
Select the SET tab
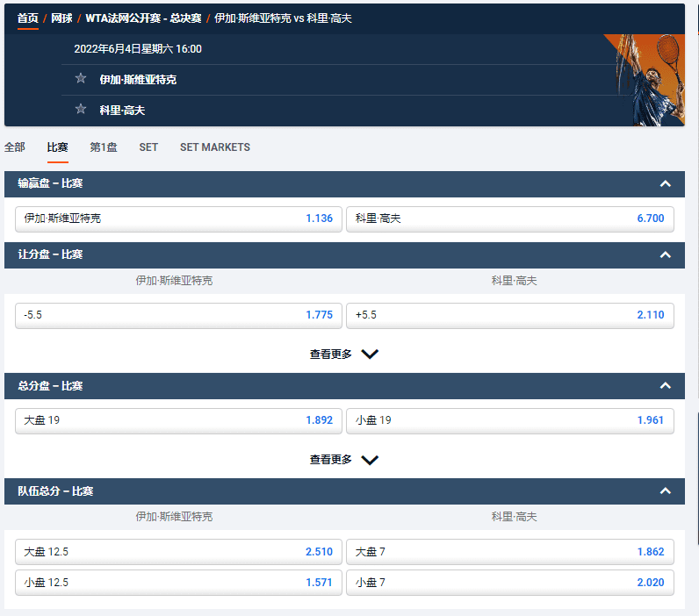(x=148, y=147)
